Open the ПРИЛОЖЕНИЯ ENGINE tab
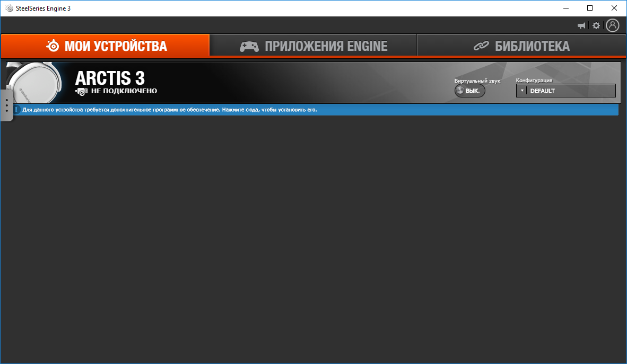Viewport: 627px width, 364px height. pos(313,46)
